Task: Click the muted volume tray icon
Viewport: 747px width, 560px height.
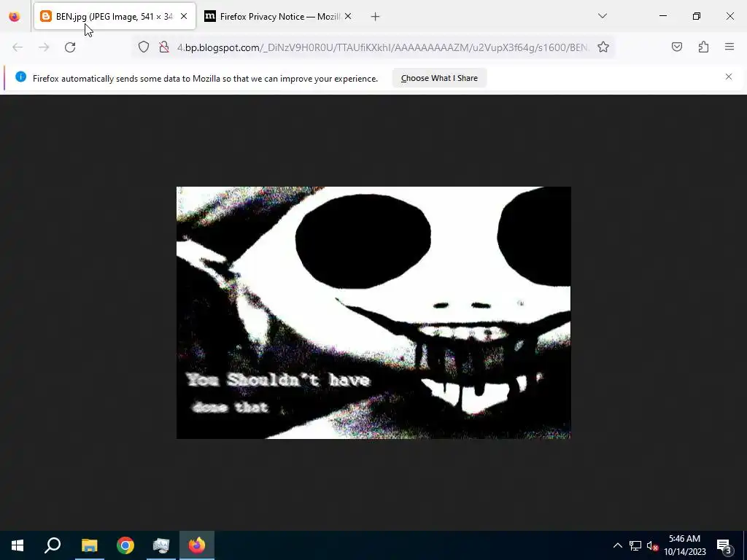Action: [x=653, y=545]
